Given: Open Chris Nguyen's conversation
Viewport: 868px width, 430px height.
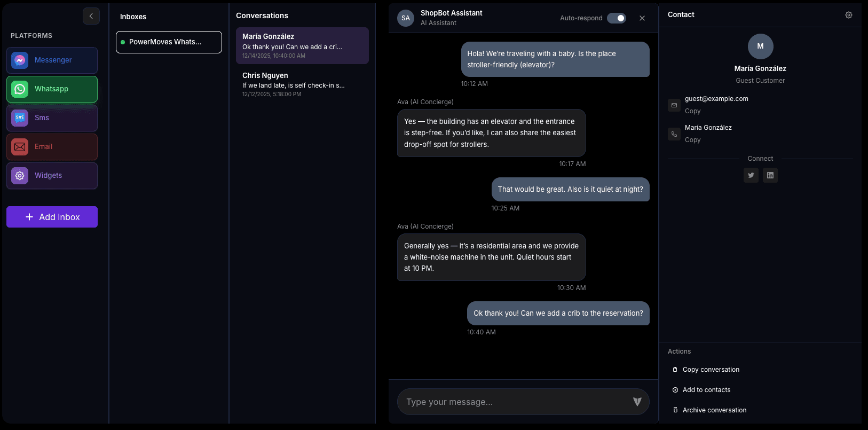Looking at the screenshot, I should pyautogui.click(x=302, y=84).
